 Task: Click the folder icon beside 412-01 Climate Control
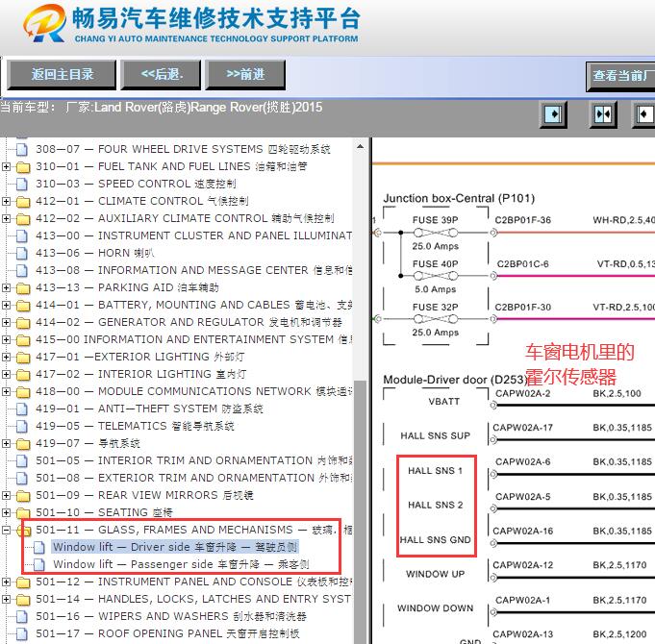point(23,202)
